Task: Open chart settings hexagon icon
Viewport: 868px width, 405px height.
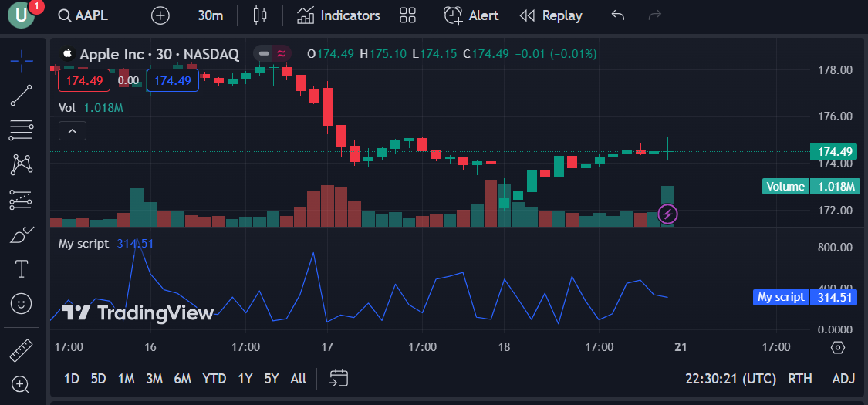Action: point(838,347)
